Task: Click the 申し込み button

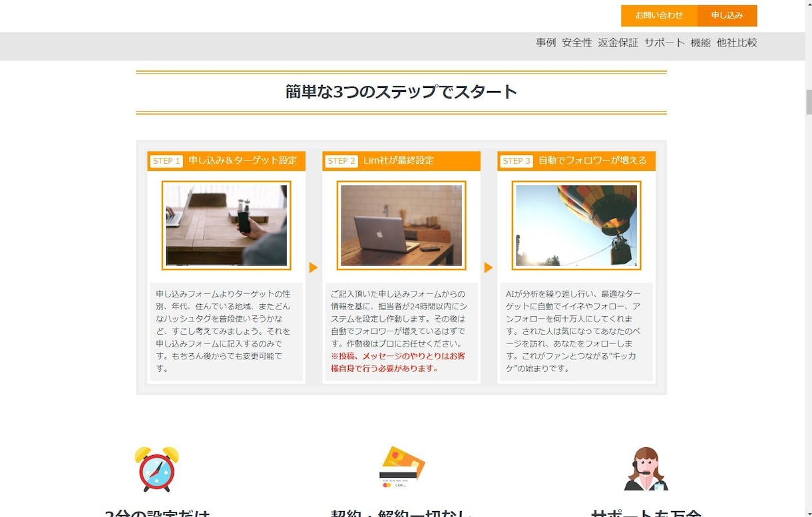Action: click(727, 15)
